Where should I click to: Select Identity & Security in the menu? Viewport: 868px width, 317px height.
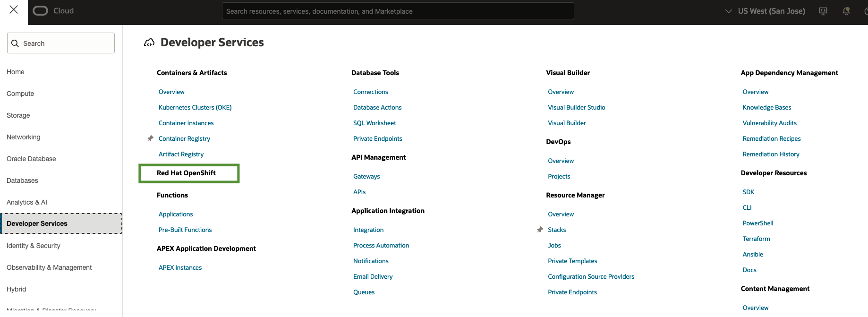pyautogui.click(x=34, y=246)
